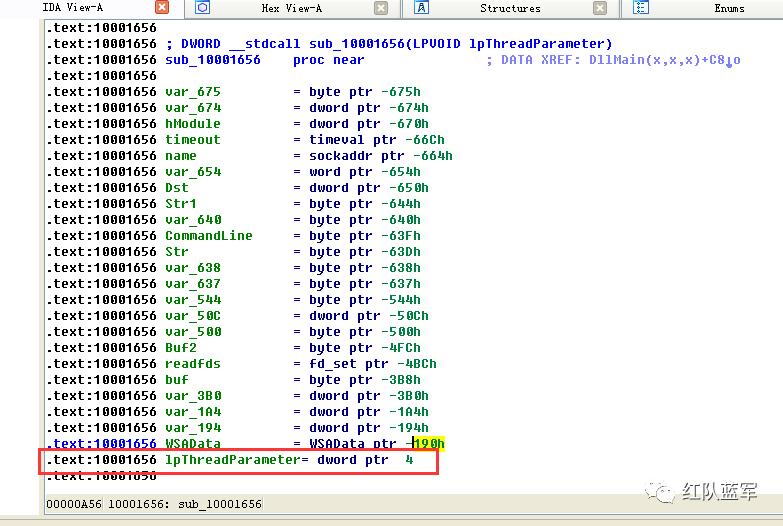Select the var_500 variable
The width and height of the screenshot is (783, 526).
[x=193, y=332]
